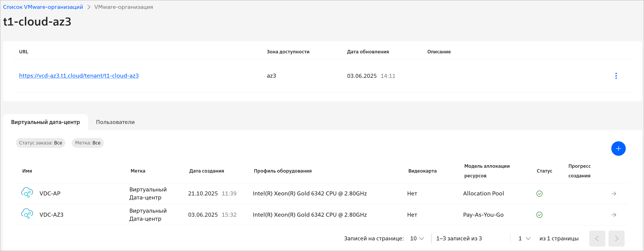Image resolution: width=644 pixels, height=251 pixels.
Task: Open VDC-AP details via row arrow
Action: pyautogui.click(x=614, y=193)
